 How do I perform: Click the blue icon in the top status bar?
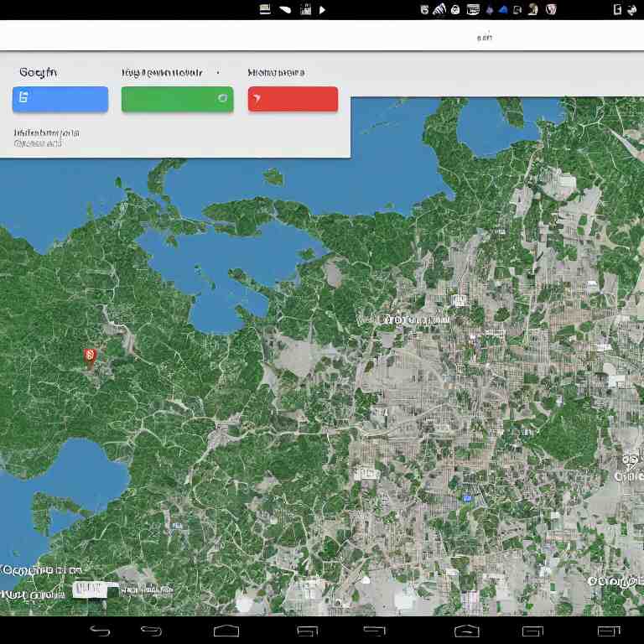click(503, 9)
